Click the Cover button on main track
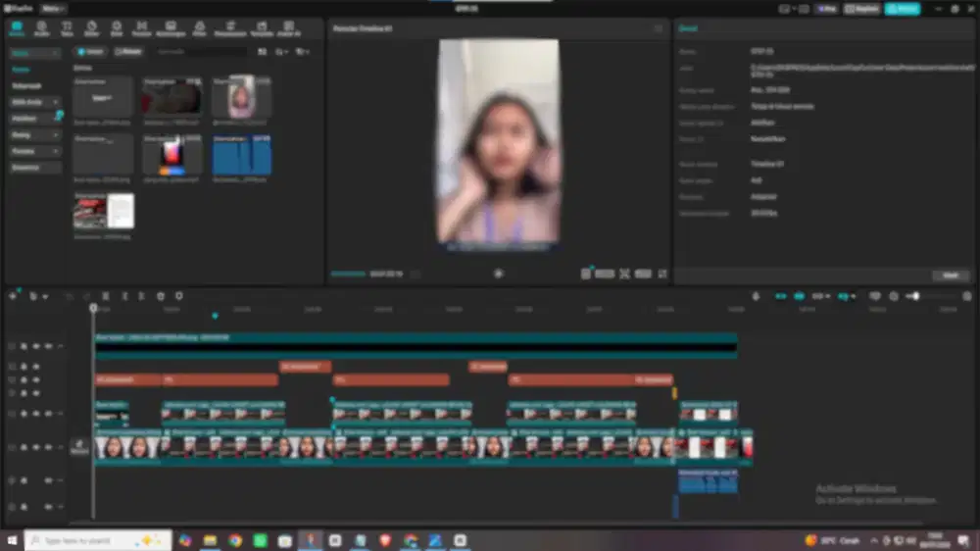Image resolution: width=980 pixels, height=551 pixels. coord(79,446)
